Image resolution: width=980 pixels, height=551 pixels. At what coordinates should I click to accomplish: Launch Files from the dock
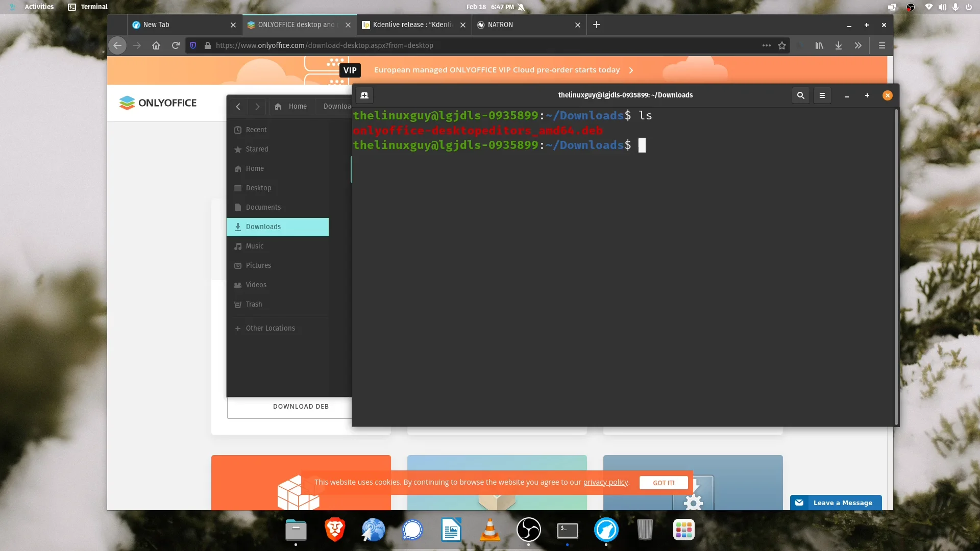click(x=296, y=530)
